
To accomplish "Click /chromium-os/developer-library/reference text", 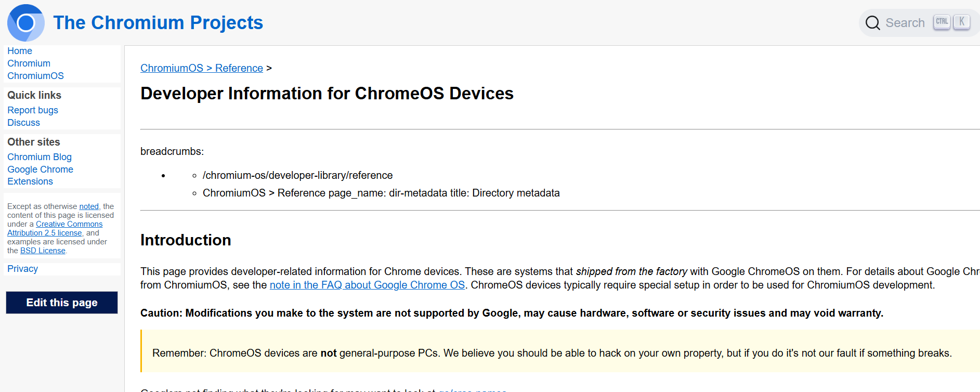I will (297, 175).
